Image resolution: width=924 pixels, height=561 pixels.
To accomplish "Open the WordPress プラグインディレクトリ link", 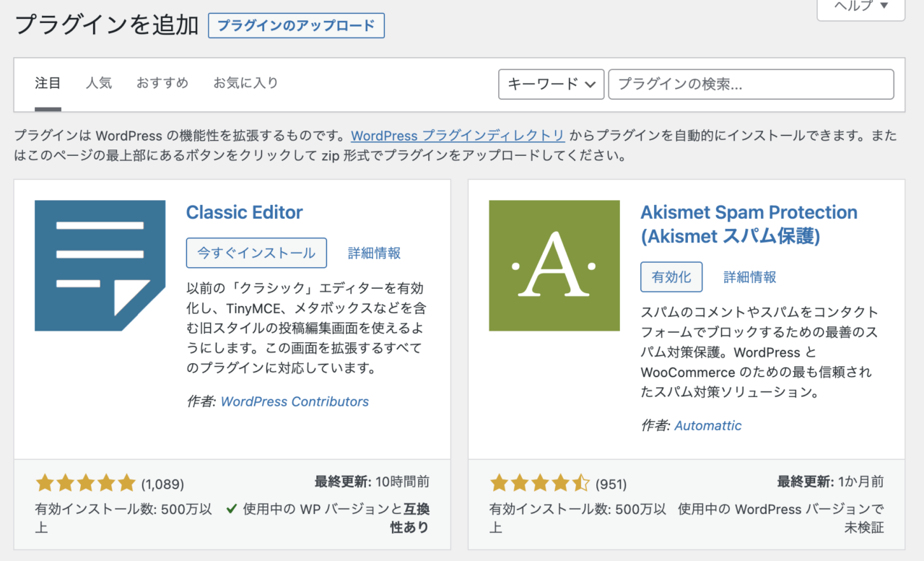I will point(458,136).
